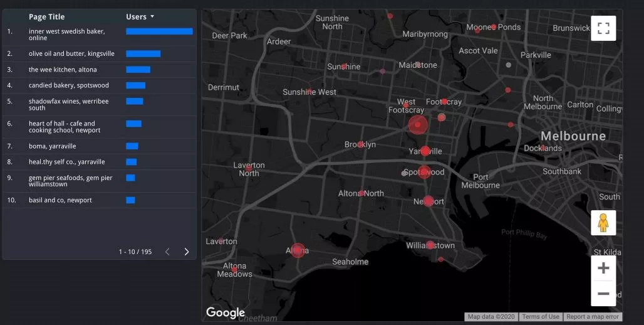Viewport: 644px width, 325px height.
Task: Click the Page Title column header
Action: 46,17
